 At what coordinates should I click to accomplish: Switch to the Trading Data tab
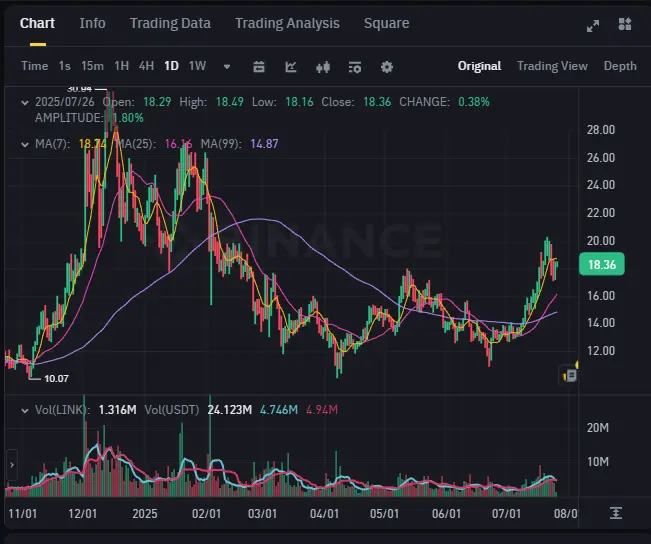point(170,23)
